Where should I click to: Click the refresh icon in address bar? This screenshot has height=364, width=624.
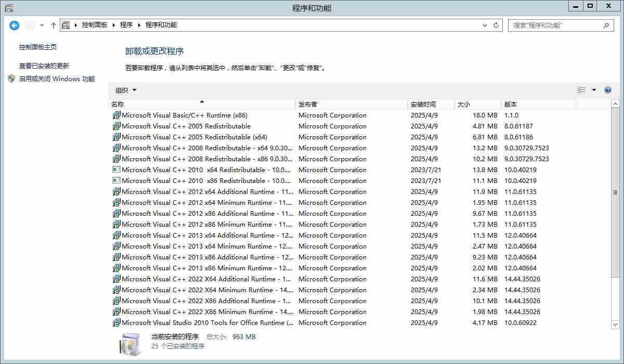pos(496,25)
